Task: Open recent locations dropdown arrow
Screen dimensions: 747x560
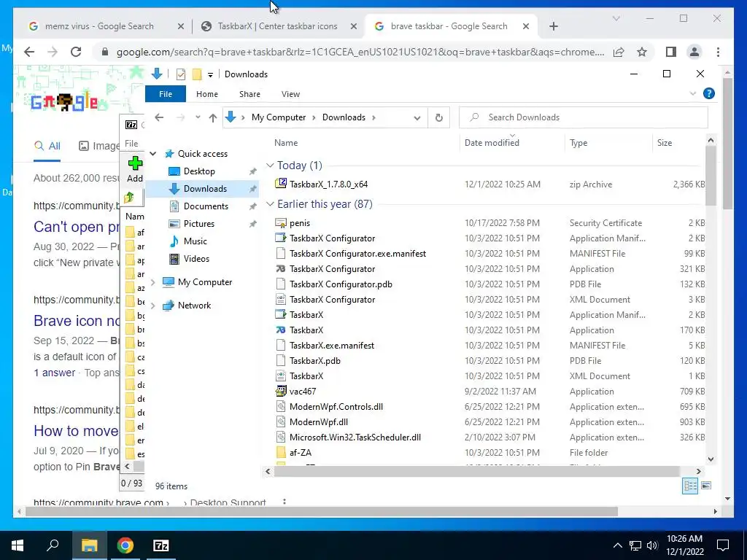Action: 198,117
